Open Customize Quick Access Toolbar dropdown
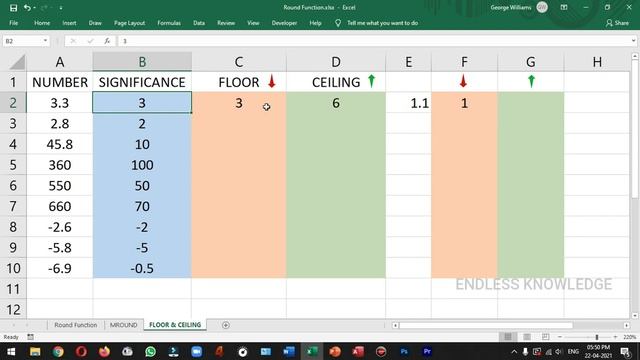This screenshot has width=640, height=360. pyautogui.click(x=61, y=8)
